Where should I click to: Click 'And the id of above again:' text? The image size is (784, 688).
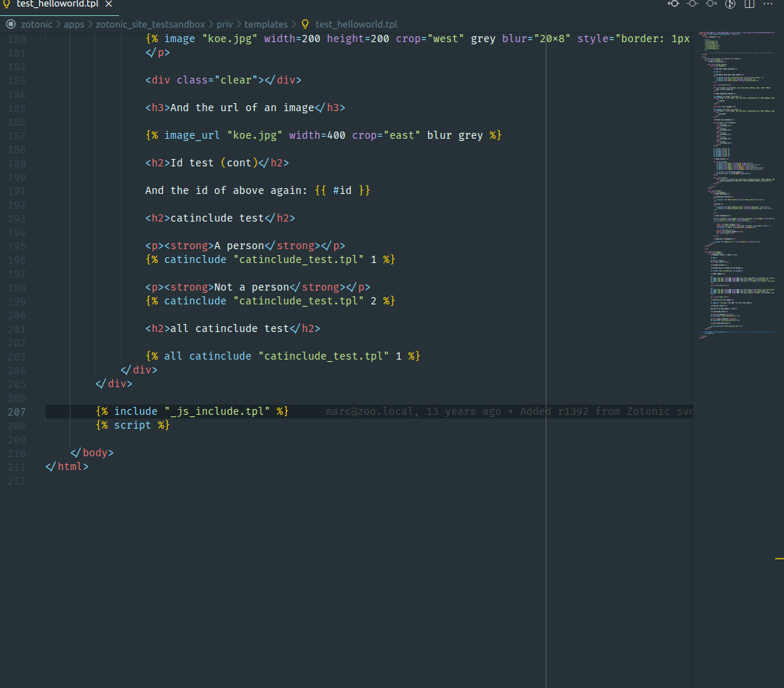point(226,190)
